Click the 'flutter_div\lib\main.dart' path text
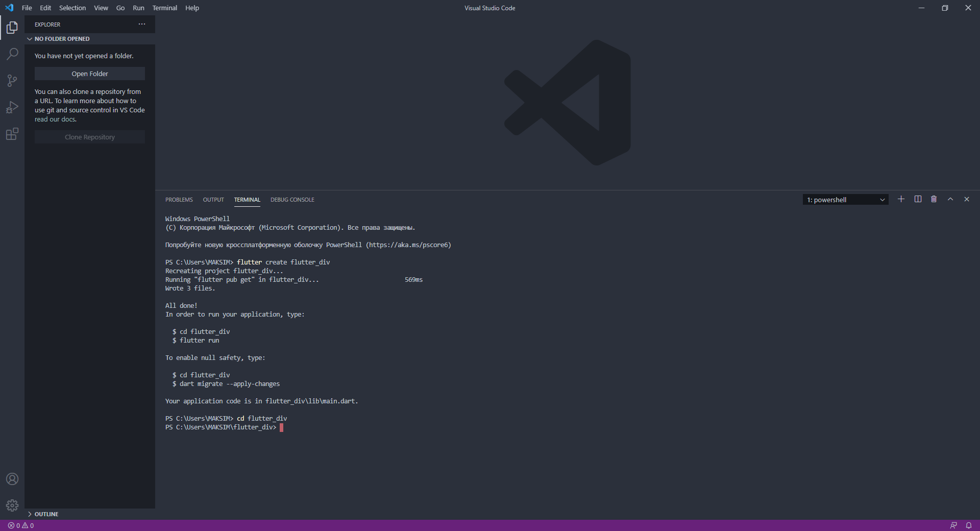The image size is (980, 531). click(x=310, y=401)
